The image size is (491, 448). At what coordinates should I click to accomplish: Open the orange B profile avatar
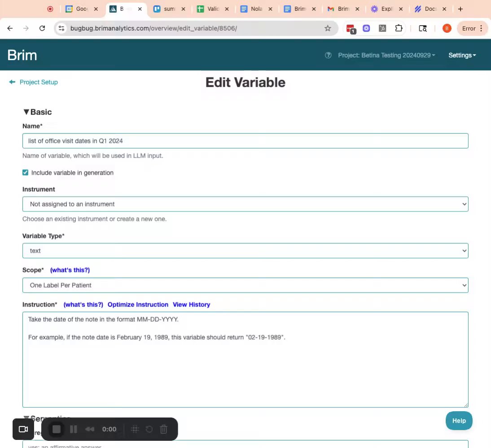pos(447,28)
